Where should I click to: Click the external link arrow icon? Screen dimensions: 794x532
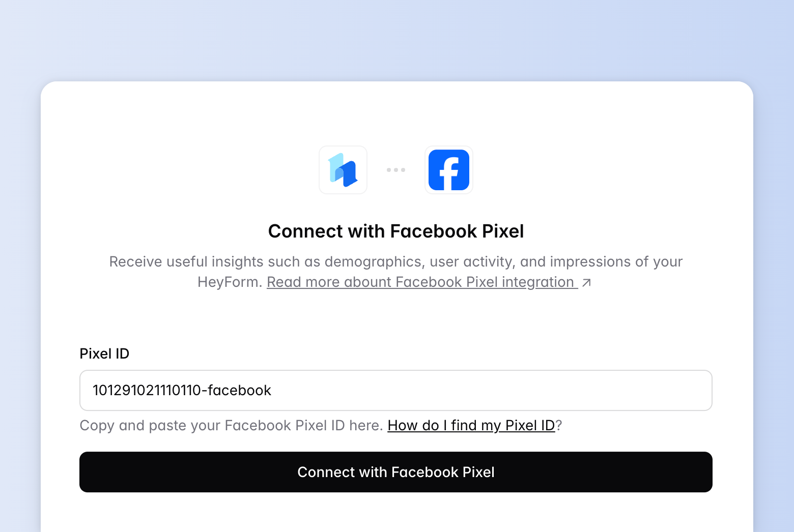[586, 282]
